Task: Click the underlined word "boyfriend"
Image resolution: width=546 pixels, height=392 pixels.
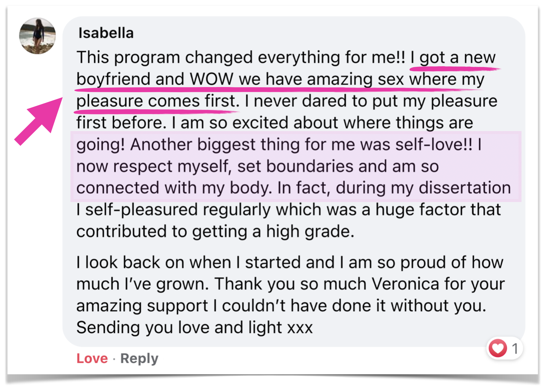Action: [113, 79]
